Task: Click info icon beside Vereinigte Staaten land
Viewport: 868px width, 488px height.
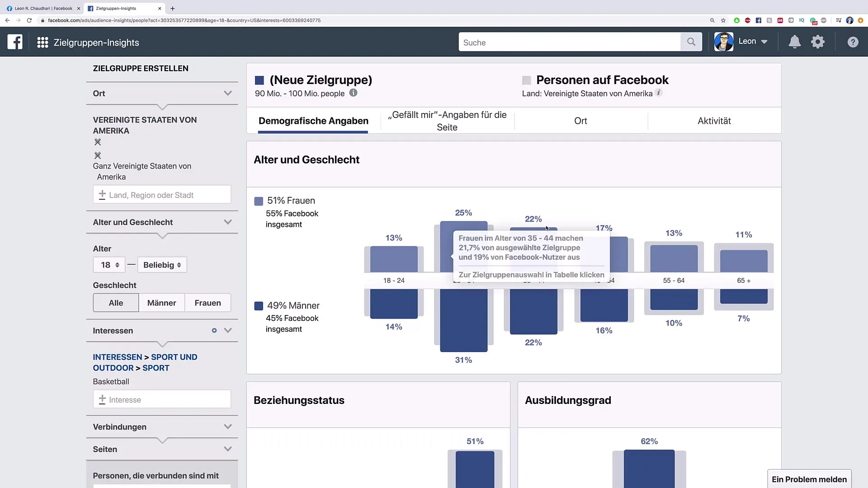Action: click(659, 93)
